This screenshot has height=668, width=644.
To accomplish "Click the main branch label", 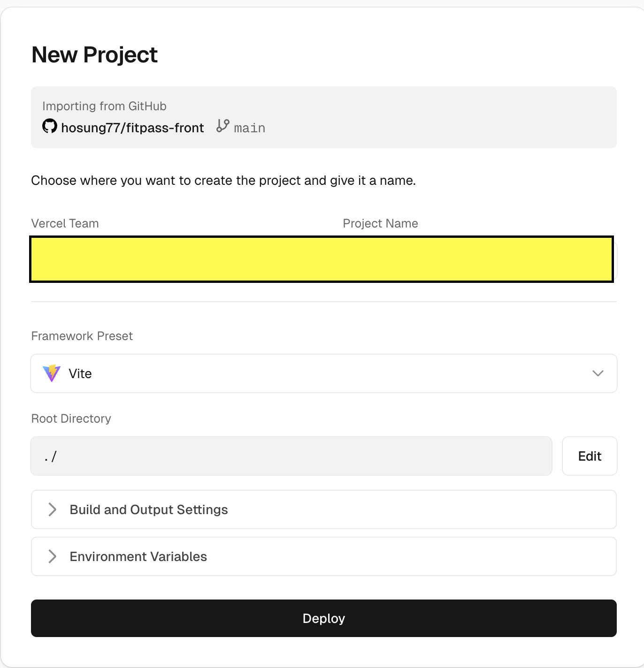I will [x=249, y=128].
